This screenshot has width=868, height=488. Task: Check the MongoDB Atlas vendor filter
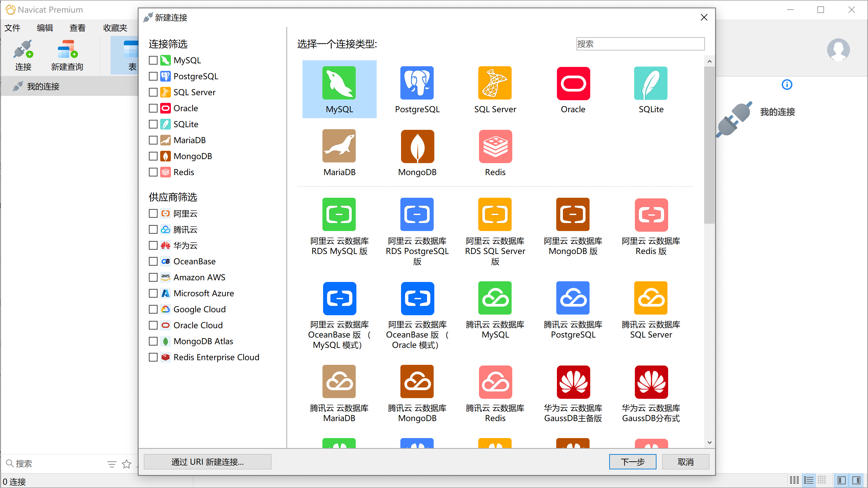(153, 341)
